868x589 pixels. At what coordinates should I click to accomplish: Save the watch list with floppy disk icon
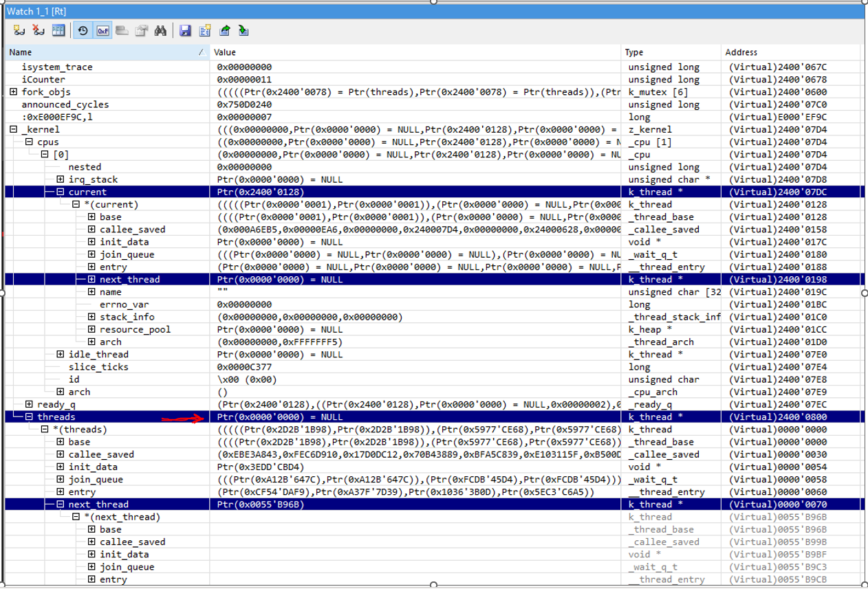pos(184,30)
